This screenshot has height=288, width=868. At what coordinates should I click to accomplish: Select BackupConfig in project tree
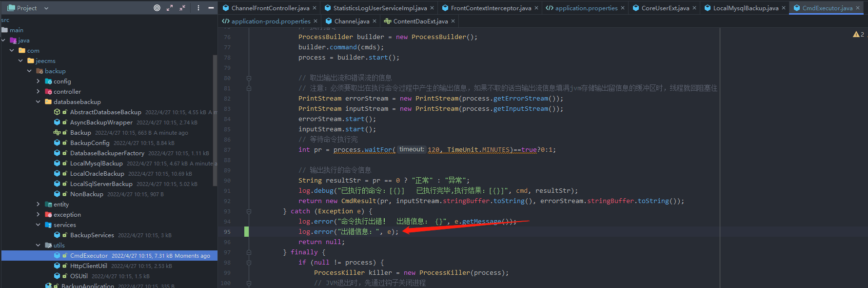tap(90, 143)
